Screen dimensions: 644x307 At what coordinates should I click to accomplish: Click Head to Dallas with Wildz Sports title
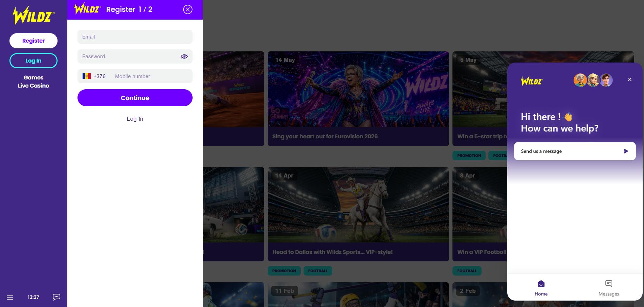332,252
